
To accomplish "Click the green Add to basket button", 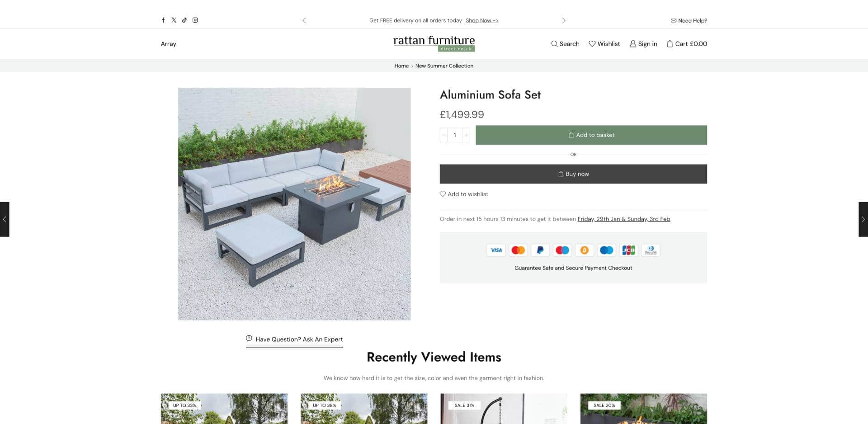I will 591,135.
